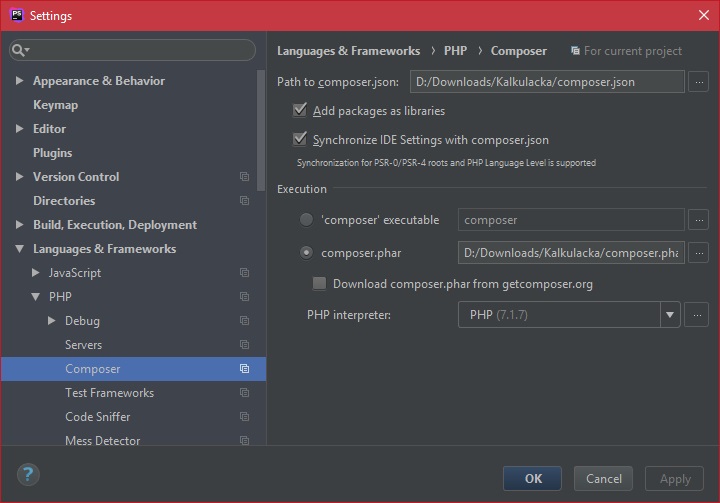This screenshot has height=503, width=720.
Task: Click the PHP breadcrumb
Action: pos(455,51)
